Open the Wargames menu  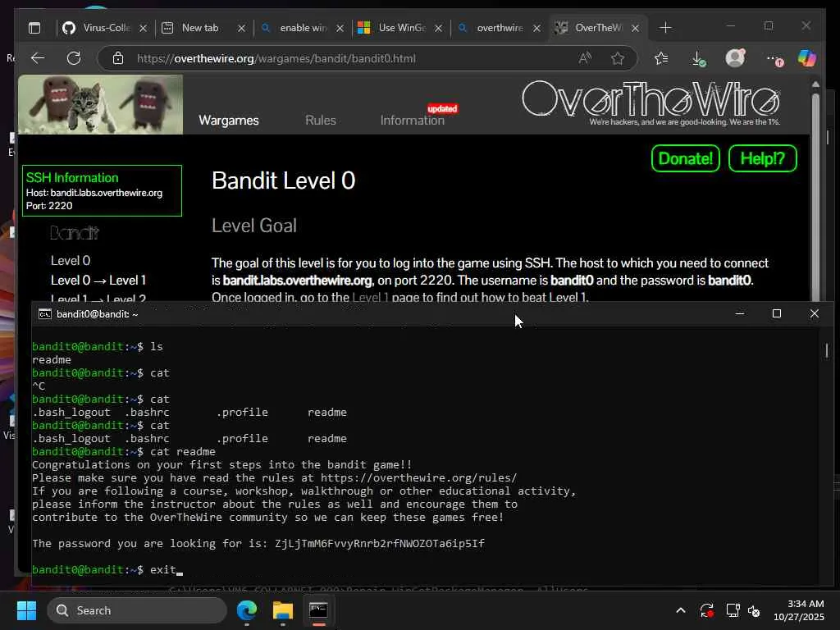point(229,121)
